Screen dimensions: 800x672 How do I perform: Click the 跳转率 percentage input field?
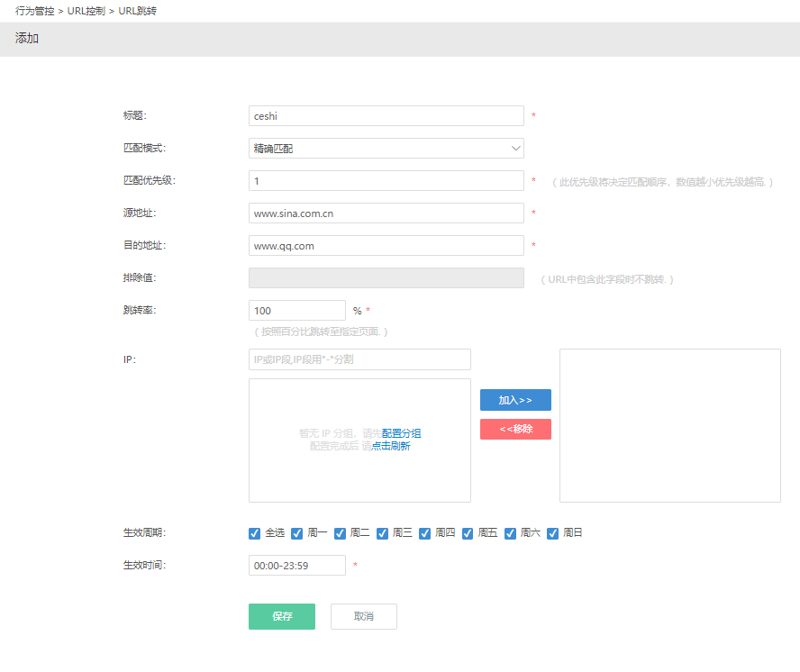tap(296, 311)
